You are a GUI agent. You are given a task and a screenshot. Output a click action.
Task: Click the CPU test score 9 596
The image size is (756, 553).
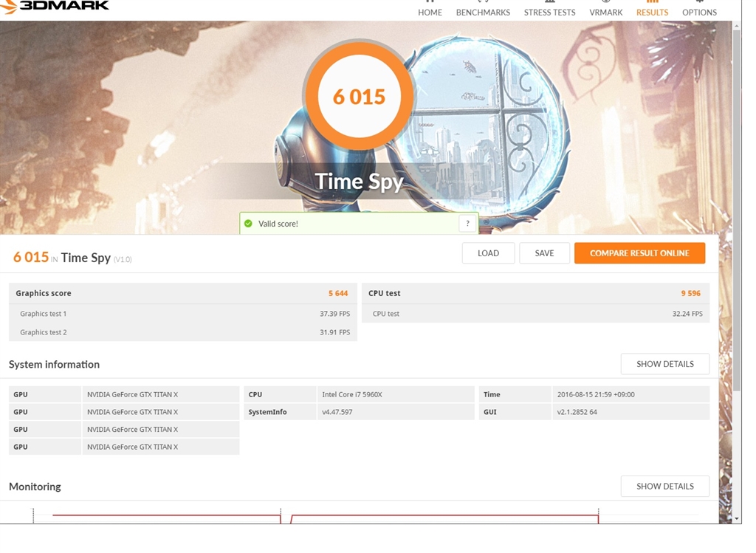tap(690, 293)
